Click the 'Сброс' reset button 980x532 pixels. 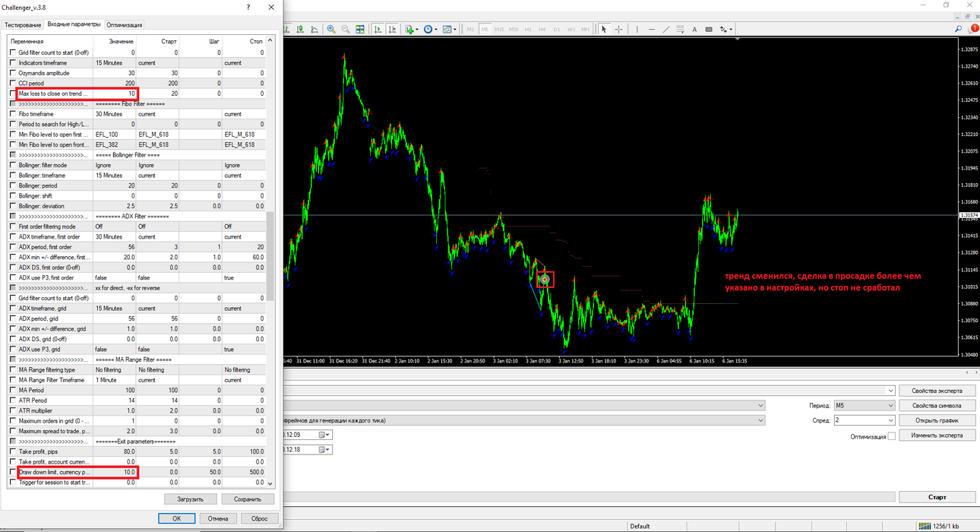click(260, 518)
